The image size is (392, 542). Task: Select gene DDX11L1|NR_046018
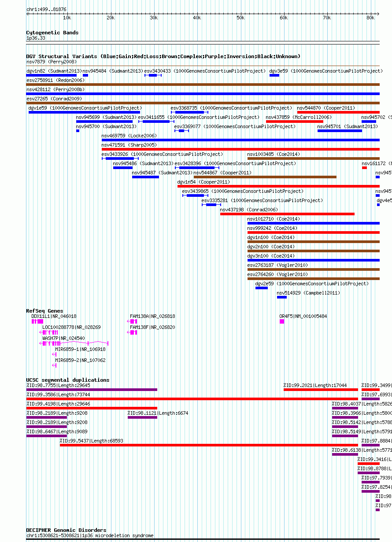[54, 316]
